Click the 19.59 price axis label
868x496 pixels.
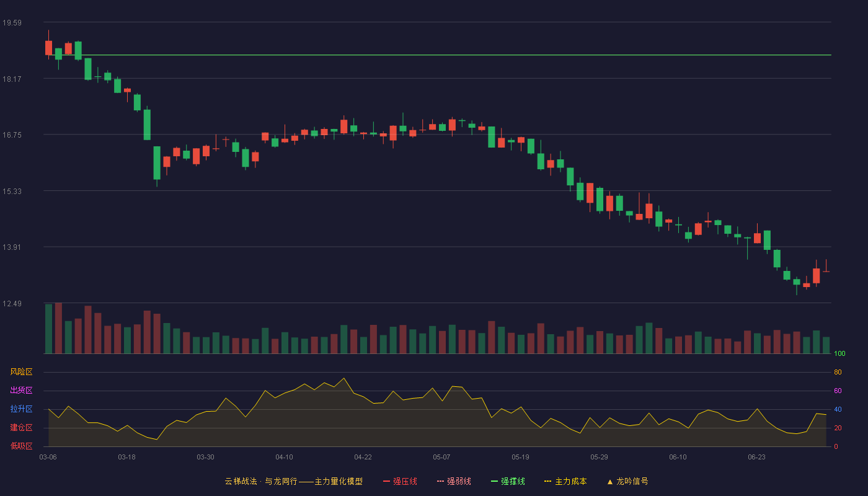pyautogui.click(x=12, y=23)
